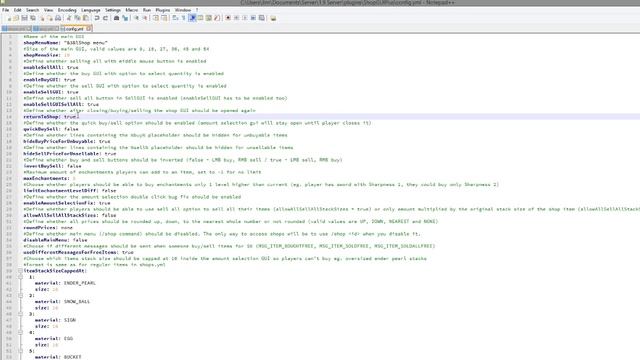This screenshot has height=360, width=640.
Task: Open the ? help menu
Action: pyautogui.click(x=197, y=10)
